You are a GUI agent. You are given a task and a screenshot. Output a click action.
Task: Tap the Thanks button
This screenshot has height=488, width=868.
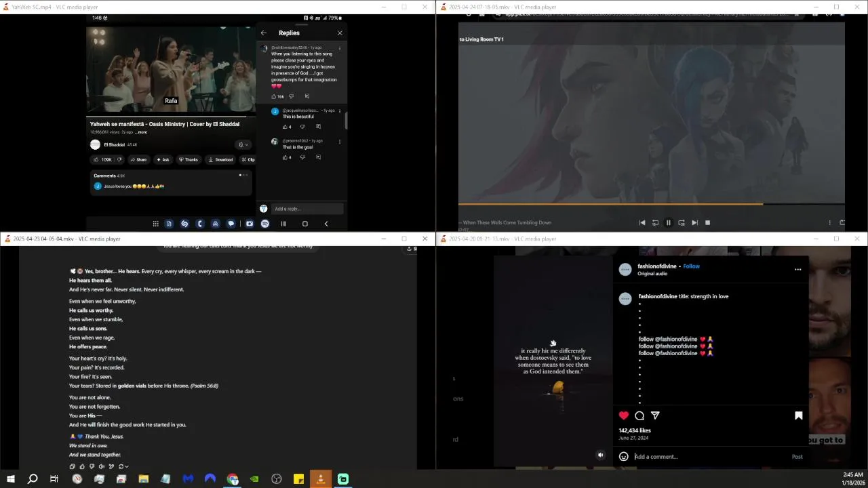click(x=189, y=160)
